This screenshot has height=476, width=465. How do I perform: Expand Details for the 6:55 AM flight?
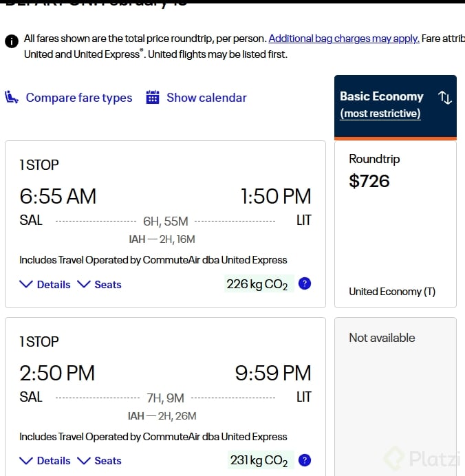tap(45, 284)
